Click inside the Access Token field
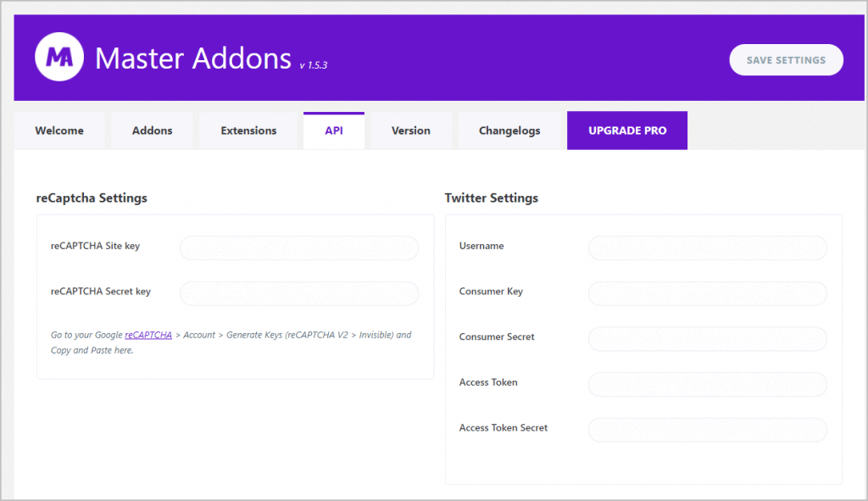The width and height of the screenshot is (868, 501). [x=708, y=384]
